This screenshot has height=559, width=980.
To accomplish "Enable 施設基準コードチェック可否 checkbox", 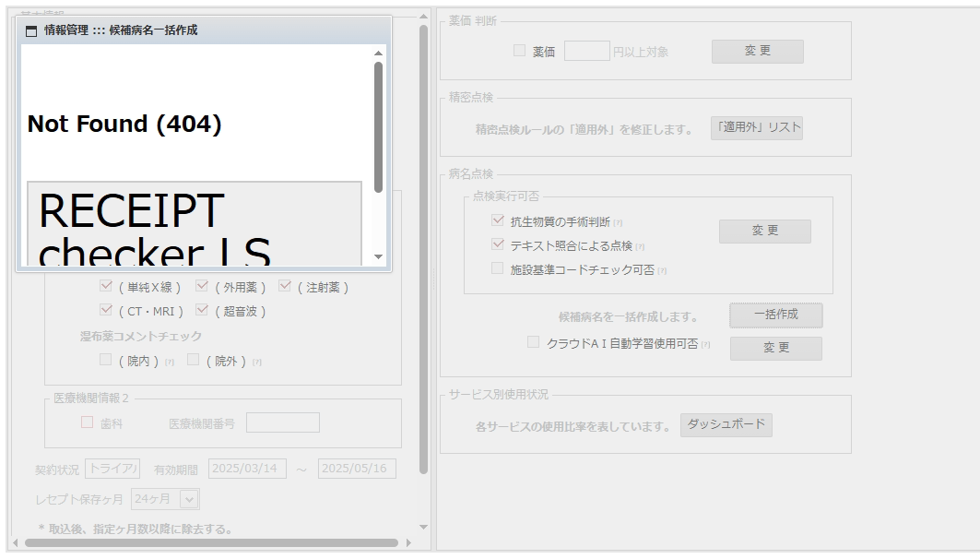I will tap(498, 268).
